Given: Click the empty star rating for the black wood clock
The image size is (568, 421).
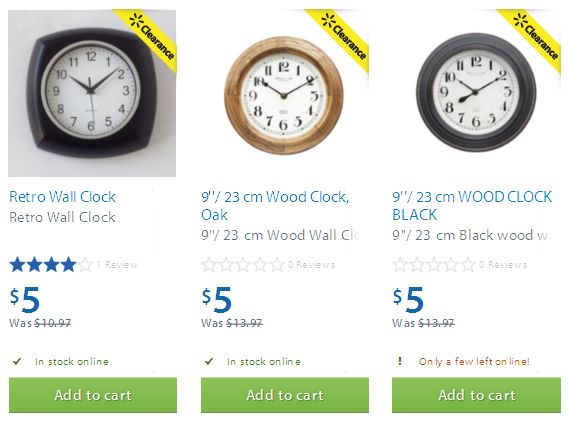Looking at the screenshot, I should pyautogui.click(x=434, y=265).
